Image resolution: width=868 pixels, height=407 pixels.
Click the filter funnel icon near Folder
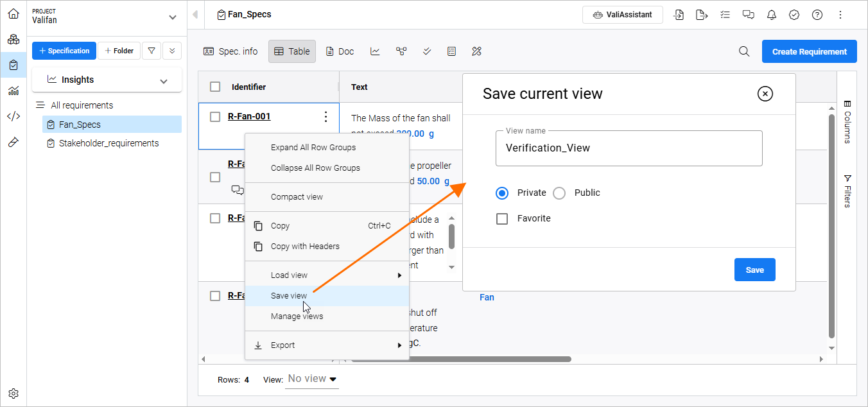point(151,51)
